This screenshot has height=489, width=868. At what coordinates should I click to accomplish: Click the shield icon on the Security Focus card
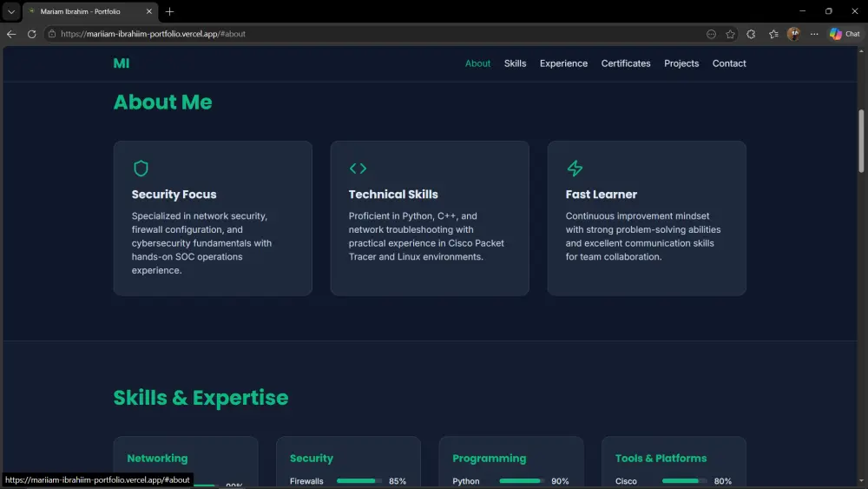pyautogui.click(x=141, y=169)
